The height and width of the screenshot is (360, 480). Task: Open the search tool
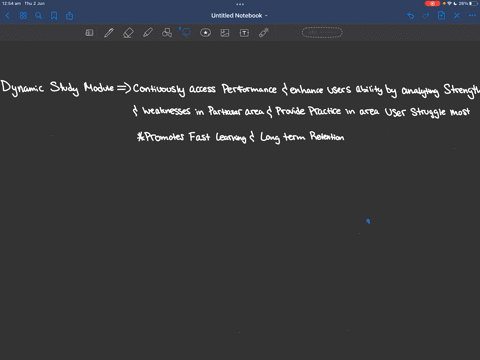pos(39,16)
